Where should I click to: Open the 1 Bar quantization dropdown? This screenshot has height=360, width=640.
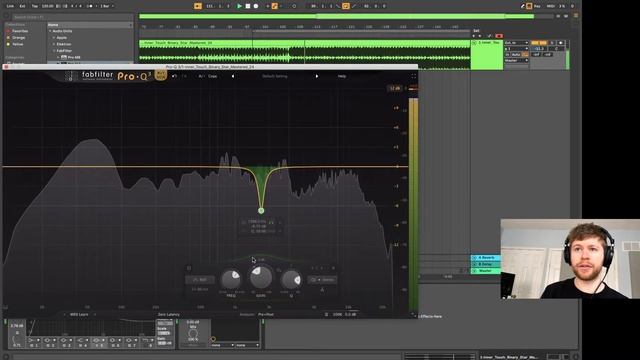(106, 6)
